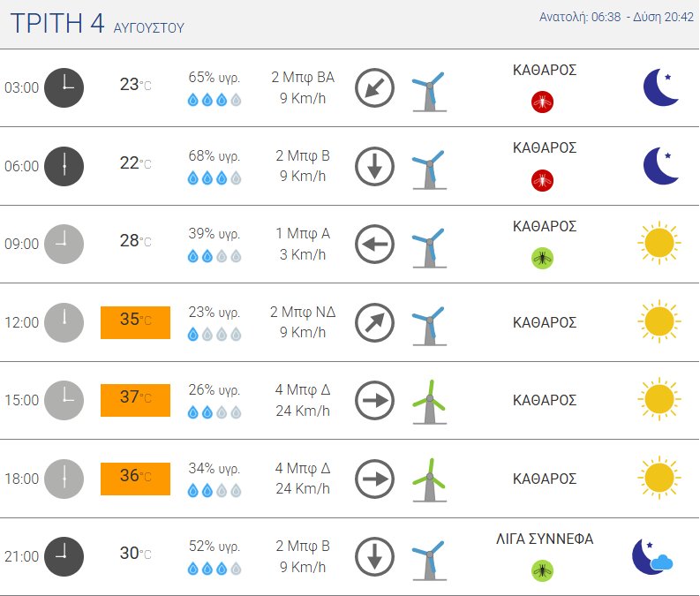Click the ΤΡΙΤΗ 4 ΑΥΓΟΥΣΤΟΥ date header

pyautogui.click(x=97, y=23)
